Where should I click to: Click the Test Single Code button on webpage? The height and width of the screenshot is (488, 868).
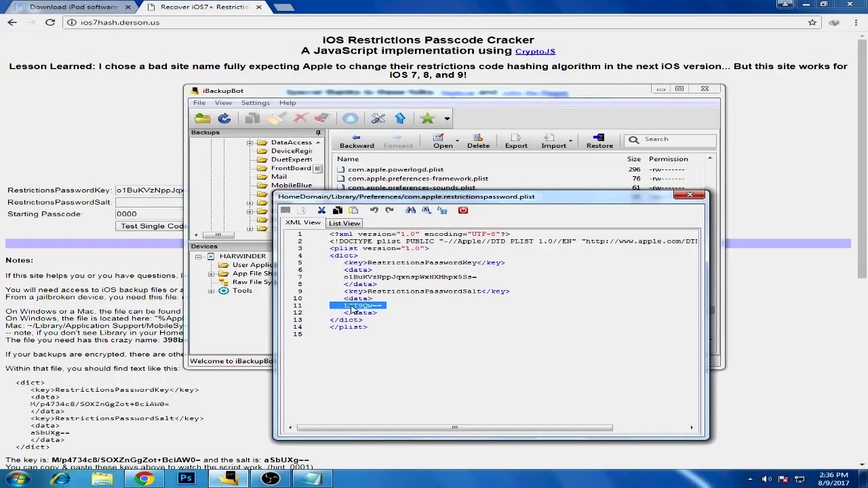(x=150, y=226)
